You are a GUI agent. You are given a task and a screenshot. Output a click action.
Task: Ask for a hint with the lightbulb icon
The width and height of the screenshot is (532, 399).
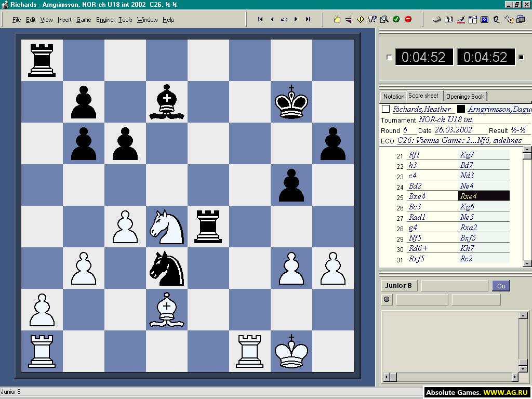(x=372, y=19)
